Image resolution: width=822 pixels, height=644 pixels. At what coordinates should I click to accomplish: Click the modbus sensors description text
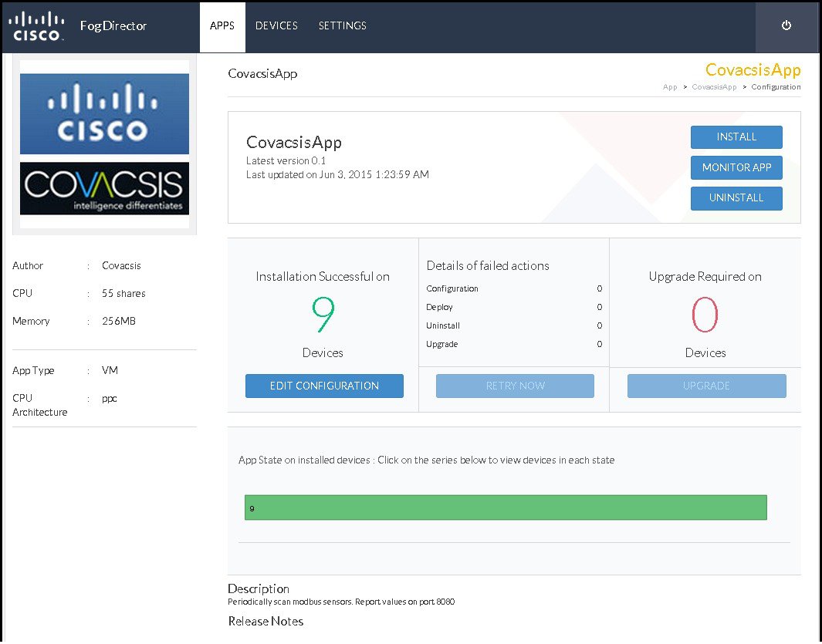341,602
